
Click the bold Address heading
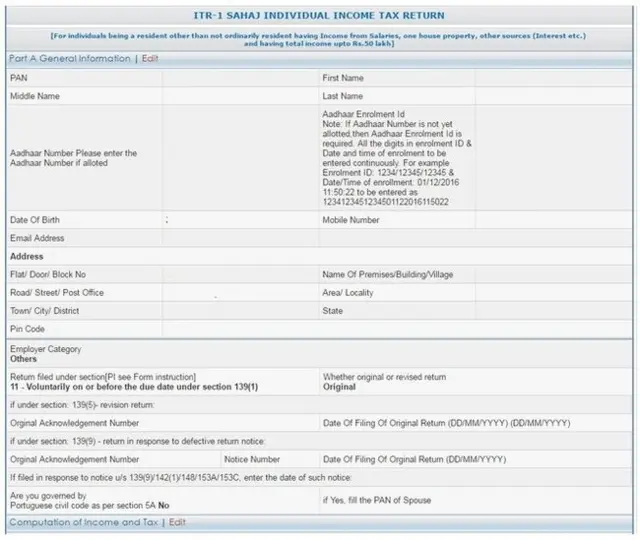pos(27,256)
